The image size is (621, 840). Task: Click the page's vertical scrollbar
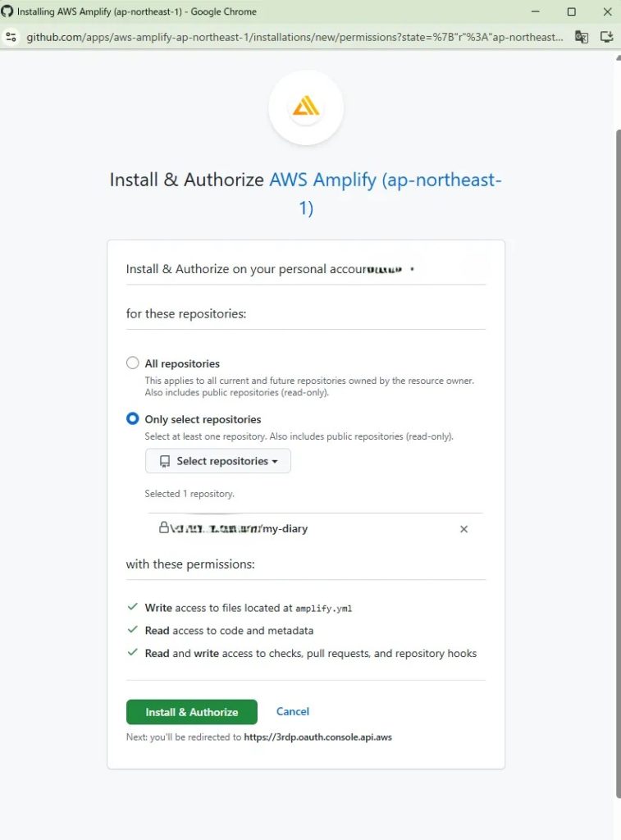point(618,410)
